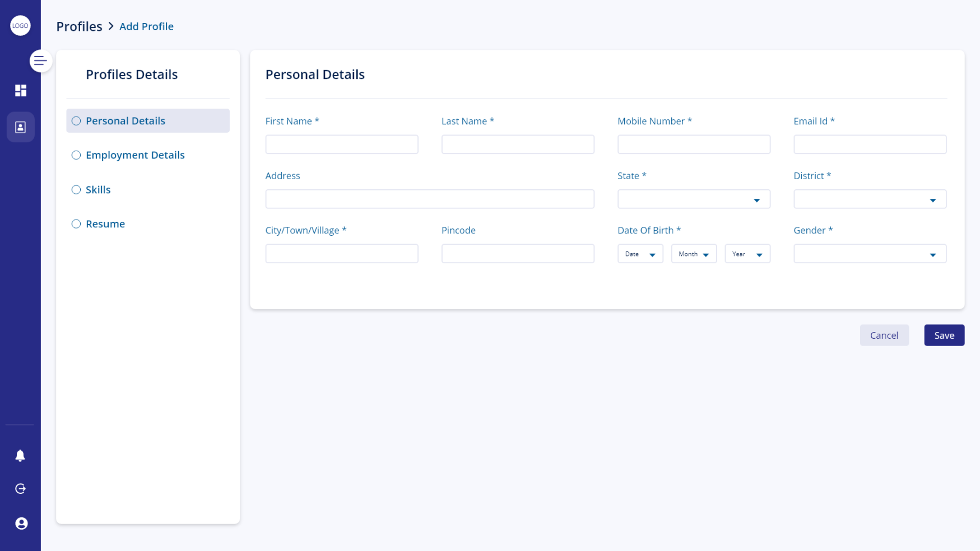Select the Personal Details radio button
Image resolution: width=980 pixels, height=551 pixels.
(x=76, y=120)
